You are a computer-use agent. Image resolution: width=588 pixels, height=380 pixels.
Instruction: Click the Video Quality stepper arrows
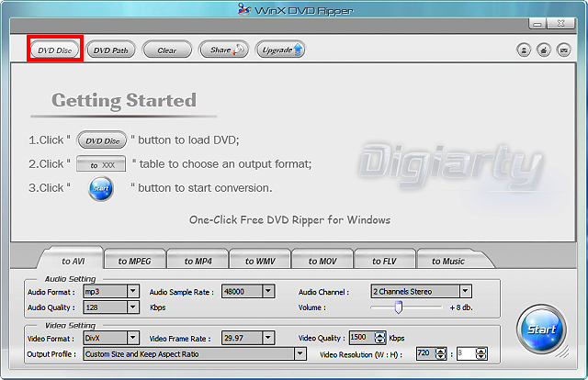pos(379,338)
